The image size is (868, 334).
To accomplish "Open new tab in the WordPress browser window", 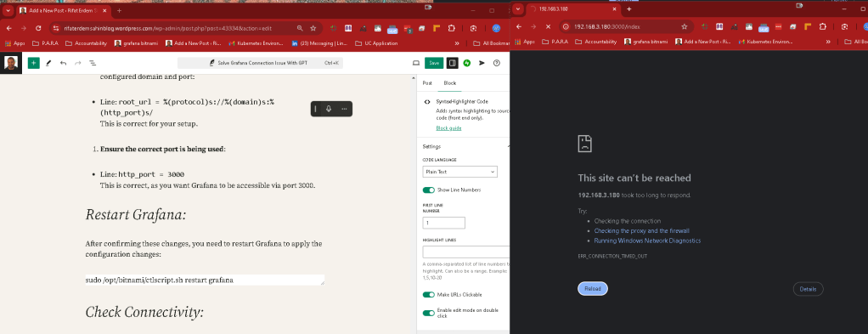I will coord(119,10).
